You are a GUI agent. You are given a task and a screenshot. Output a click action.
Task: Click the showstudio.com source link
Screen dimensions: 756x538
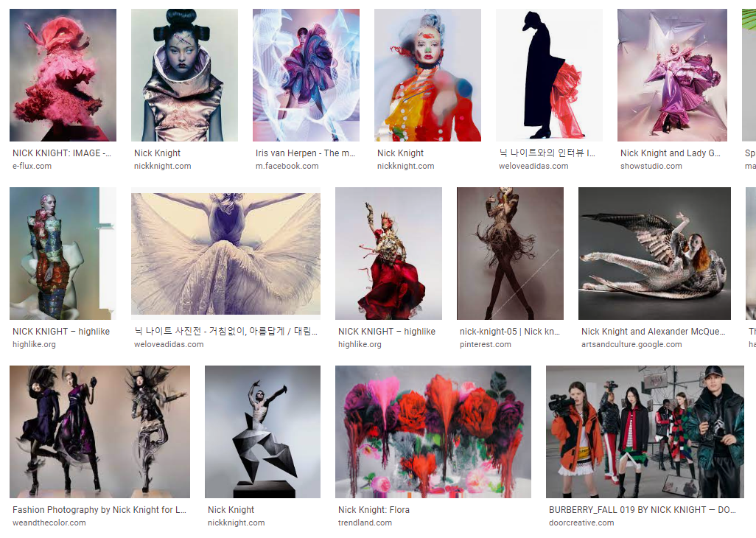click(x=651, y=166)
